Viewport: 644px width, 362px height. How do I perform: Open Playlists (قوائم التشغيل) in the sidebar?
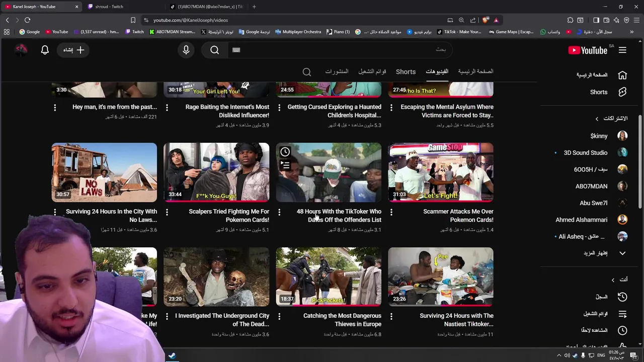tap(605, 314)
